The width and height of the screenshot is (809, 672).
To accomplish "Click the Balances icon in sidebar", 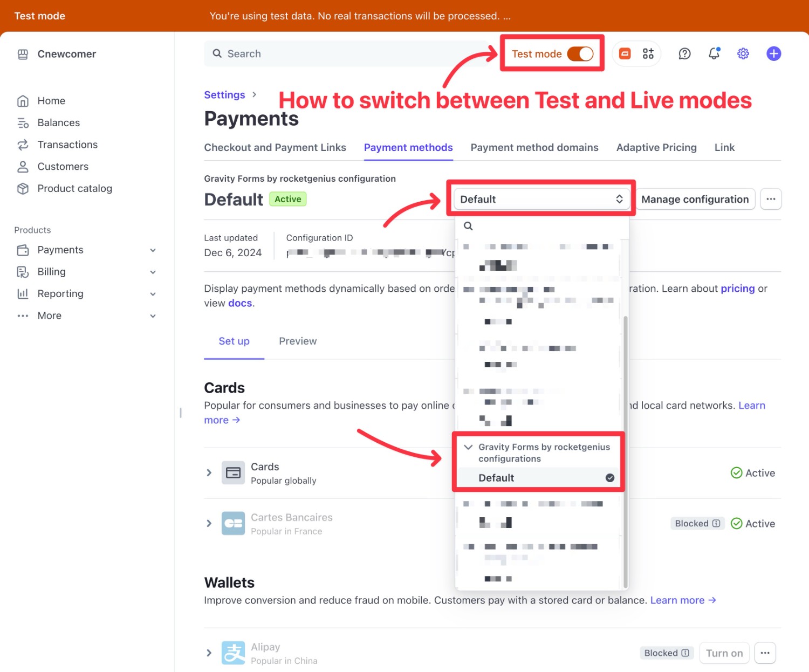I will point(23,123).
